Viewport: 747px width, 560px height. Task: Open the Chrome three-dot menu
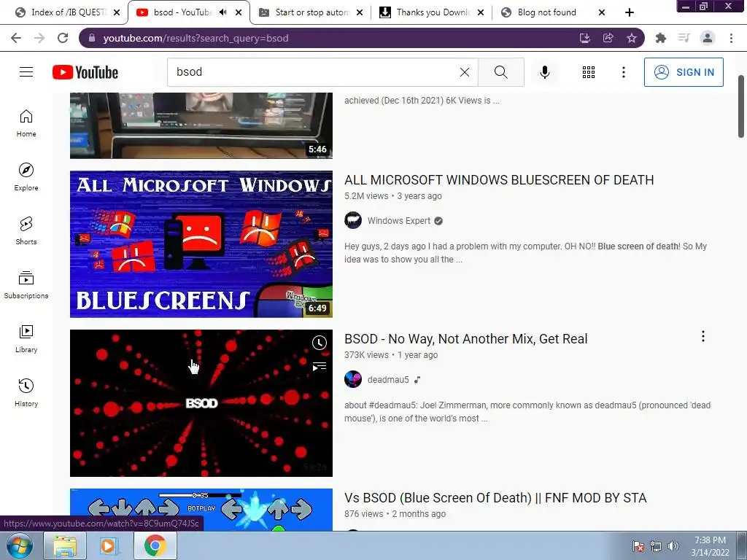(731, 38)
